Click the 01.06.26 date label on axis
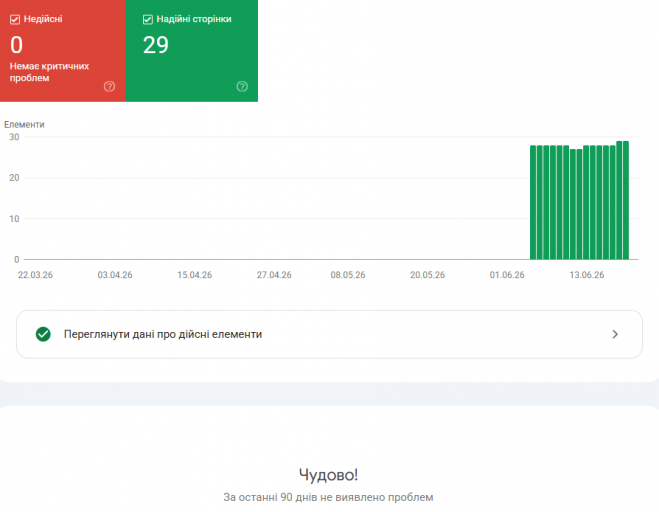The width and height of the screenshot is (659, 512). point(507,275)
